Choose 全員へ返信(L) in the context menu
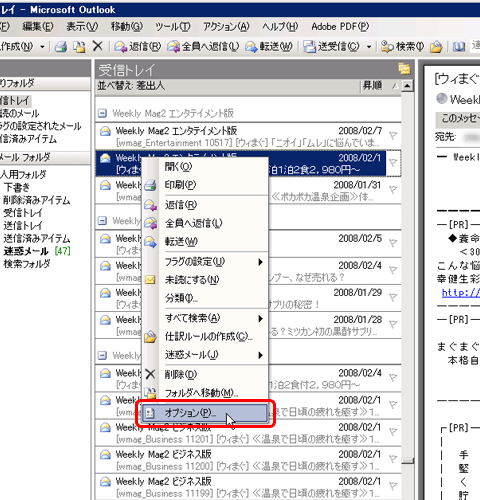The width and height of the screenshot is (480, 500). click(x=205, y=223)
